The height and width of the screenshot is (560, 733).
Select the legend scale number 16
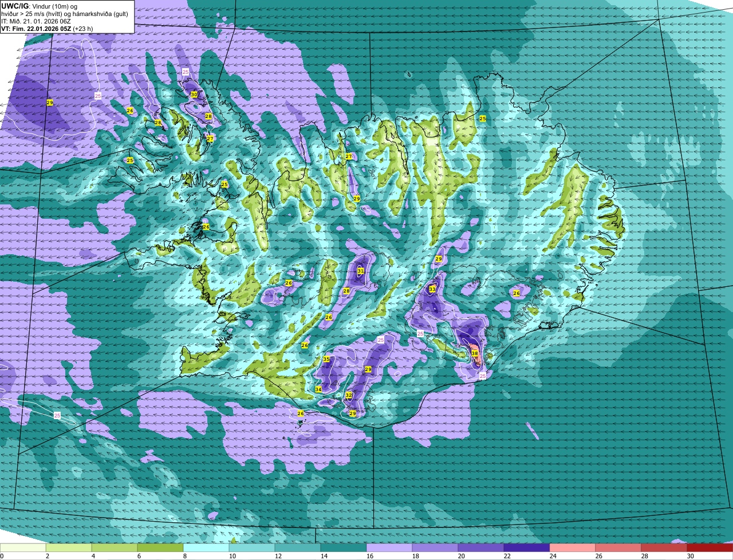[x=370, y=556]
